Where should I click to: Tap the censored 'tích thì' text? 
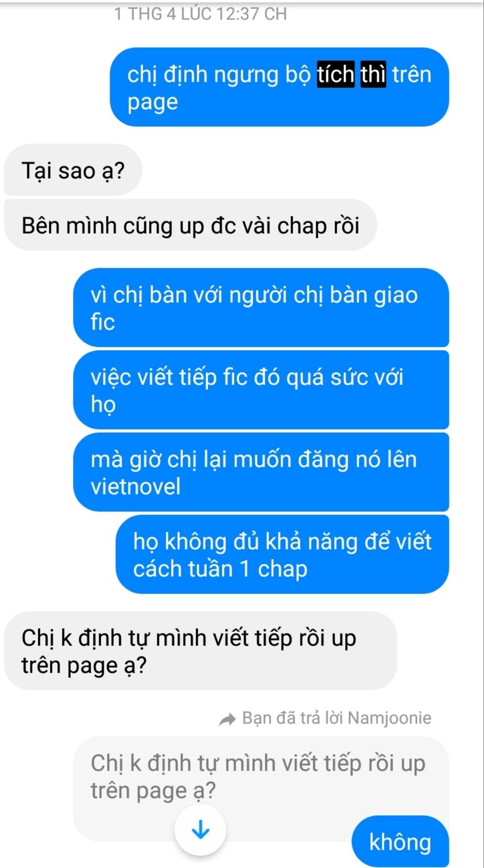click(x=352, y=74)
